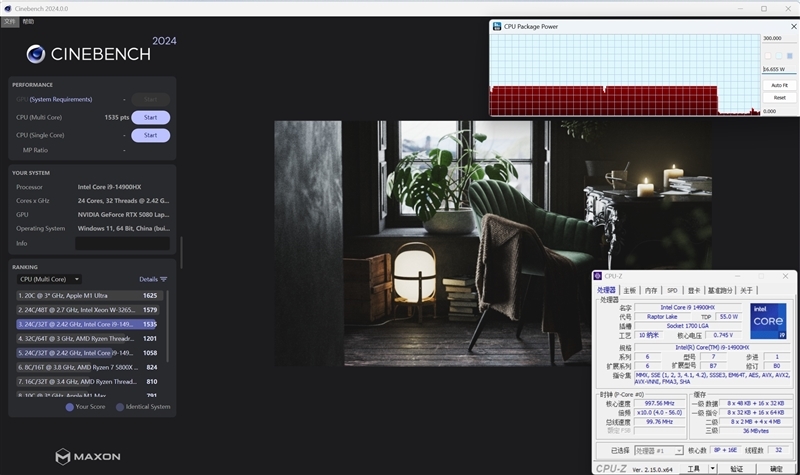800x475 pixels.
Task: Switch to the 处理器 tab in CPU-Z
Action: pos(606,290)
